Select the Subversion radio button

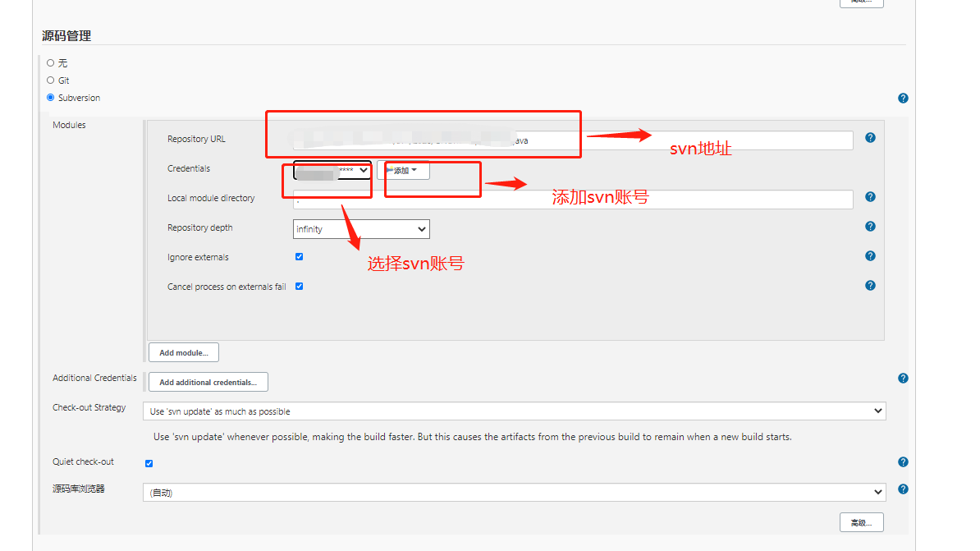coord(51,98)
